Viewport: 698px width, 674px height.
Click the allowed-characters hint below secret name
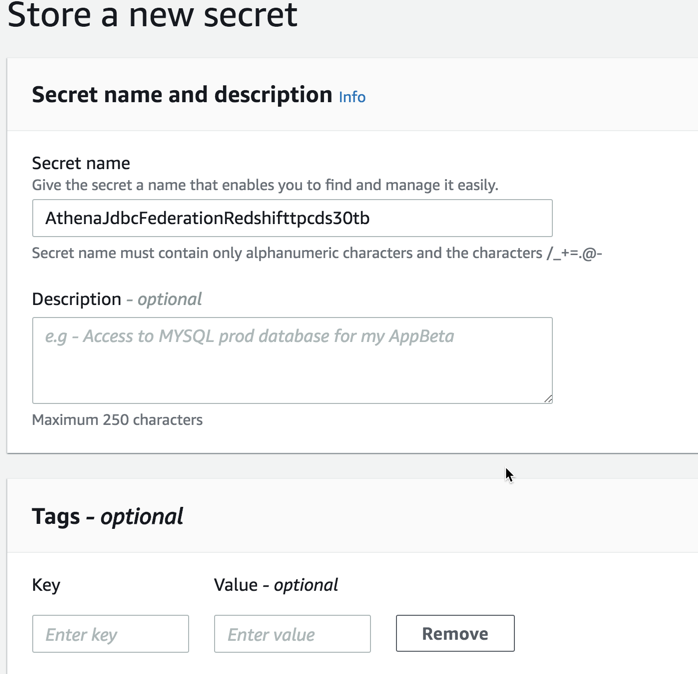pyautogui.click(x=317, y=253)
